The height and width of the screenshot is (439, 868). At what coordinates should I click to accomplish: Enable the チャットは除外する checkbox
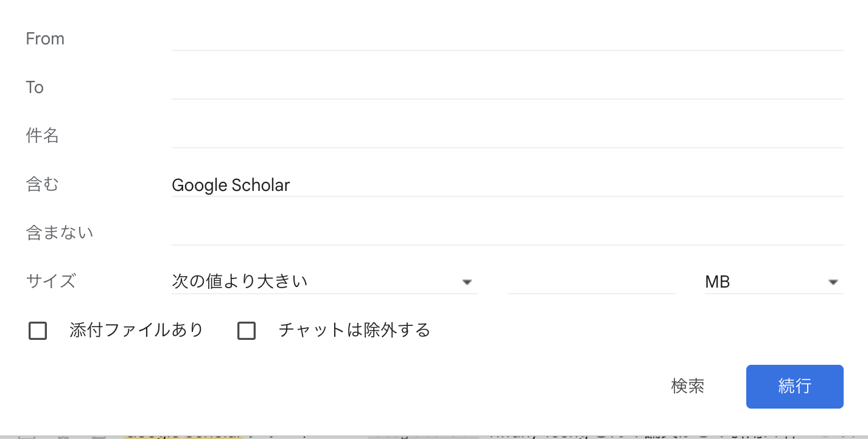click(x=247, y=330)
